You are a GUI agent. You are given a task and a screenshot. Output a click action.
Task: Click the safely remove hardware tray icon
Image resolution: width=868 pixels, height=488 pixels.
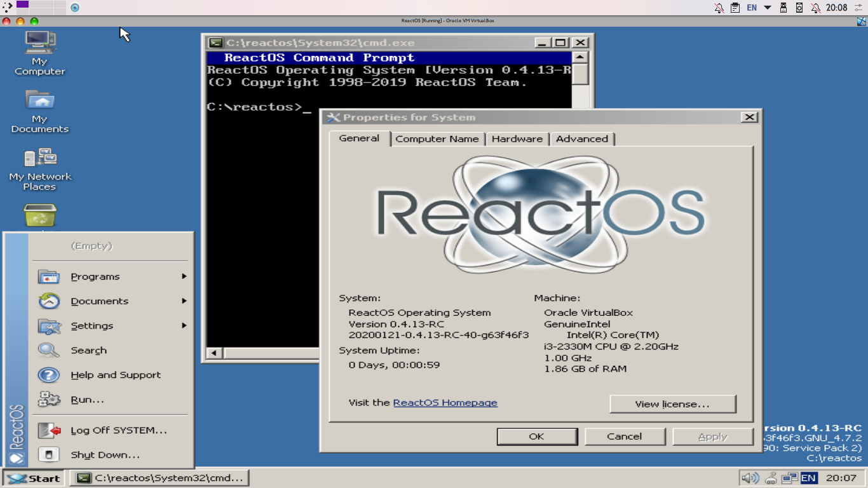tap(771, 478)
